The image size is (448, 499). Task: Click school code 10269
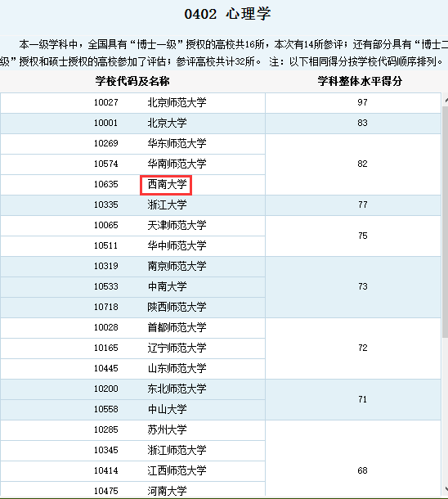(106, 143)
